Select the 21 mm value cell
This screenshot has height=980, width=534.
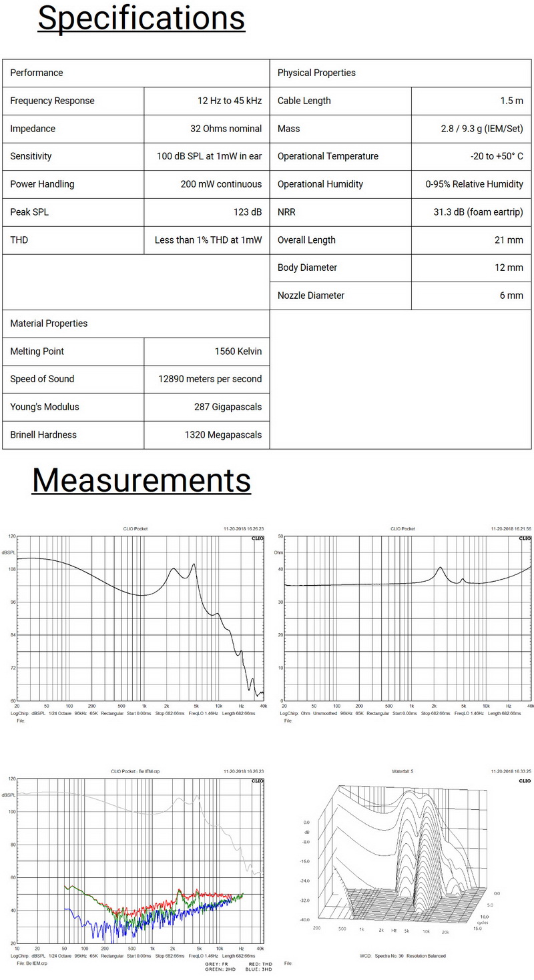pos(471,240)
